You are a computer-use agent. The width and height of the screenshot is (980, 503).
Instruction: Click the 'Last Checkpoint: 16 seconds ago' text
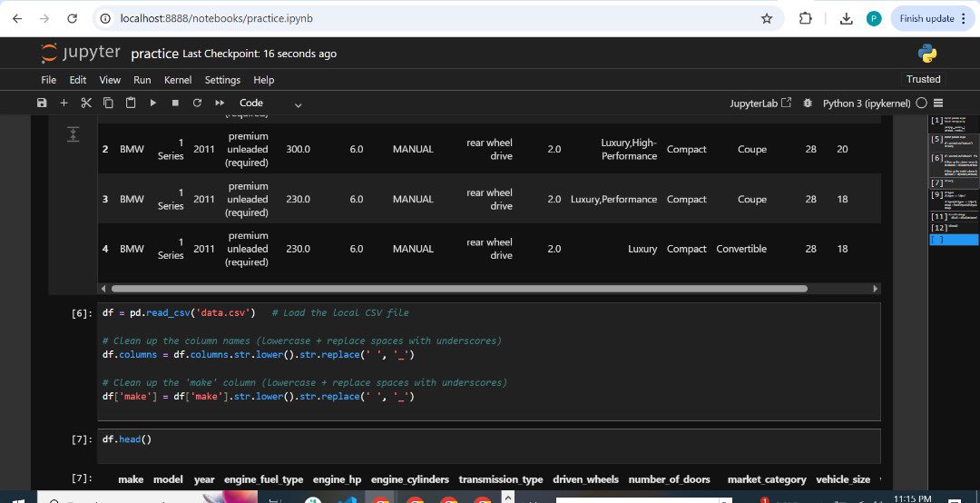pyautogui.click(x=260, y=54)
